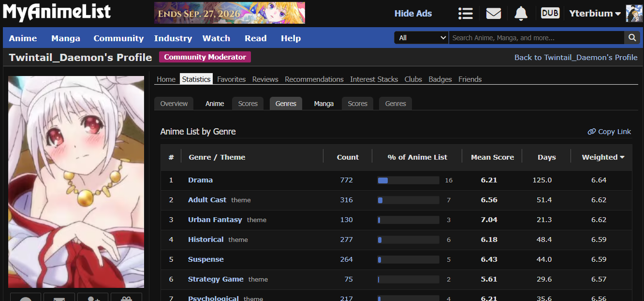Open the Manga Scores sub-tab
The image size is (644, 301).
[358, 104]
